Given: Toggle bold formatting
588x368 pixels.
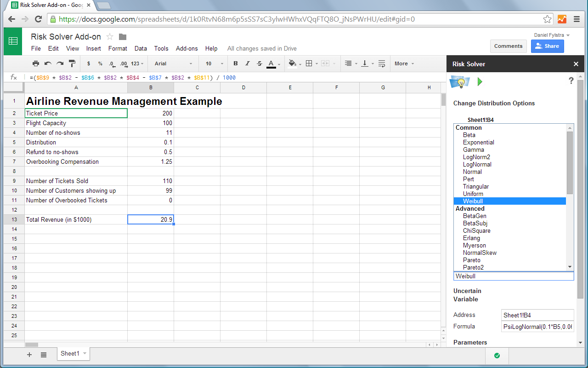Looking at the screenshot, I should (236, 63).
